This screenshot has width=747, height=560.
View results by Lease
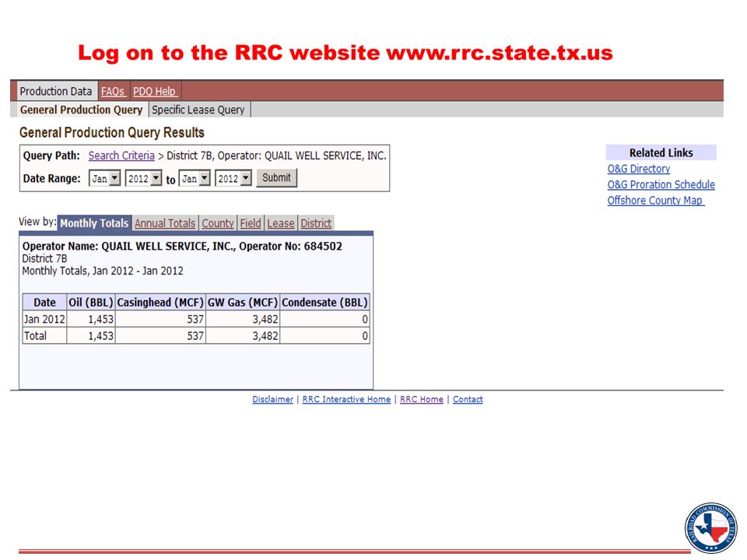coord(281,223)
